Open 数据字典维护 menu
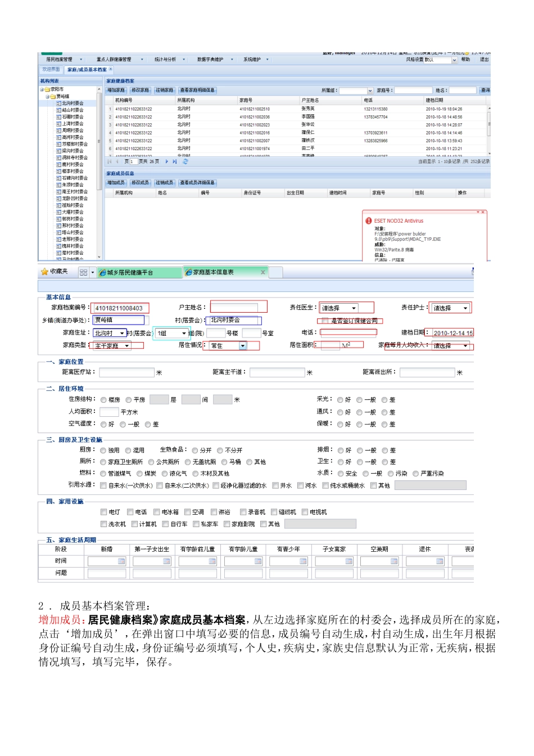The height and width of the screenshot is (756, 534). 215,59
